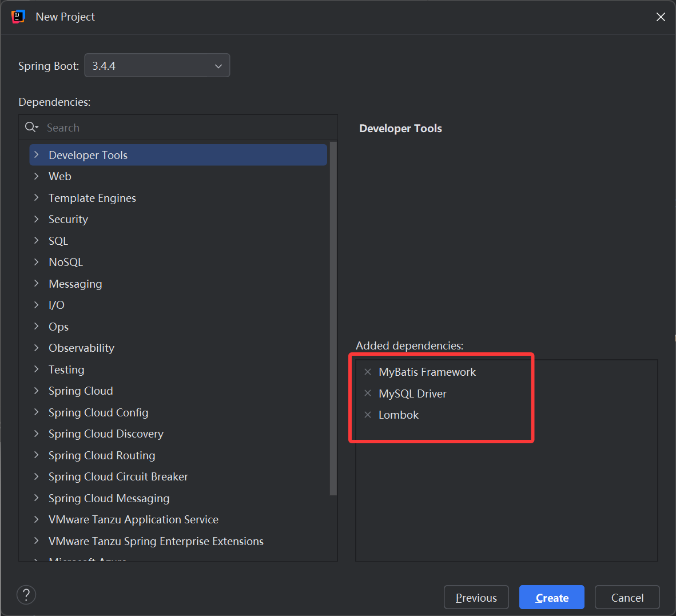Select MyBatis Framework in added dependencies
The width and height of the screenshot is (676, 616).
(427, 372)
